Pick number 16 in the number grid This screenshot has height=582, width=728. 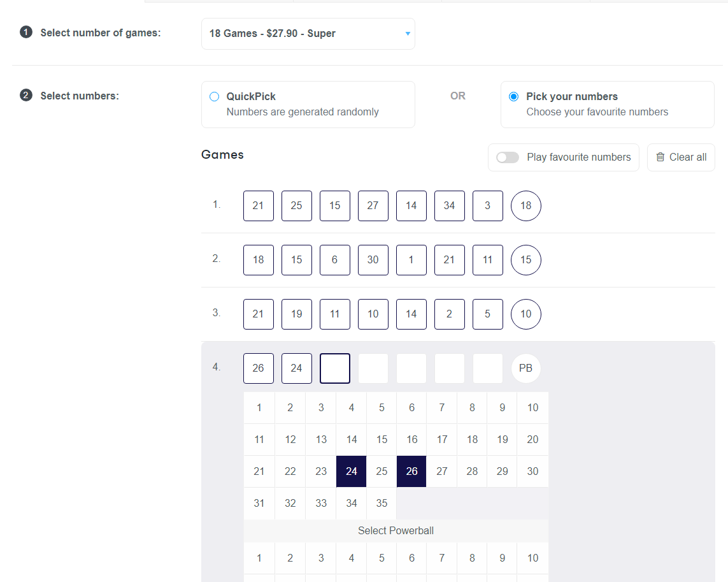[x=411, y=439]
